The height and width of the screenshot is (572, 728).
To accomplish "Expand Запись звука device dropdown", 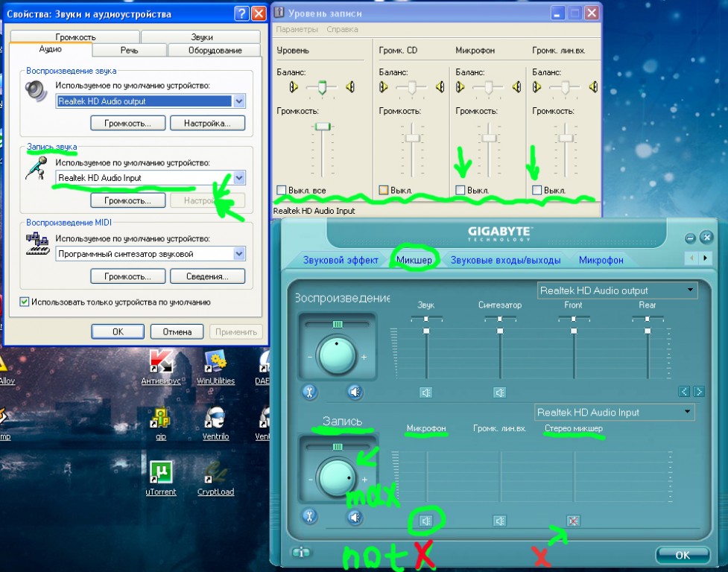I will click(239, 178).
